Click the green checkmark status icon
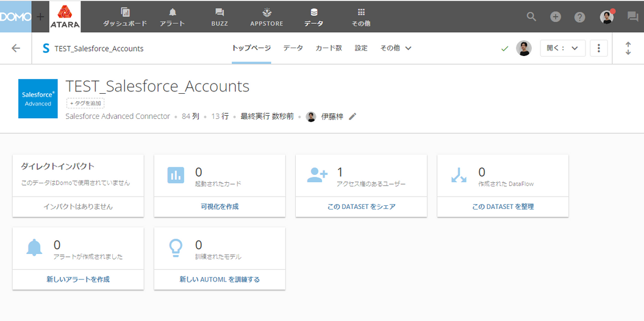This screenshot has height=321, width=644. coord(505,48)
